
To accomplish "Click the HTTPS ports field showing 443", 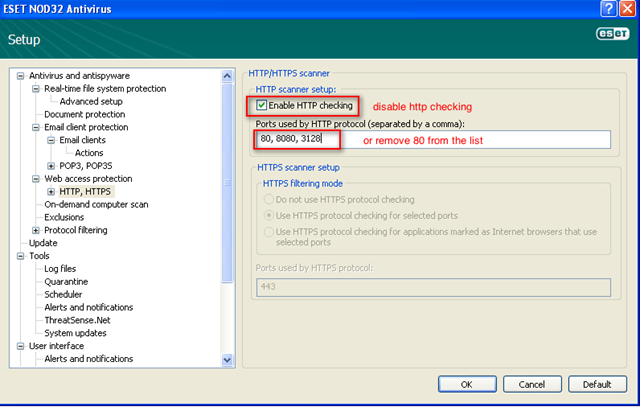I will [x=433, y=287].
